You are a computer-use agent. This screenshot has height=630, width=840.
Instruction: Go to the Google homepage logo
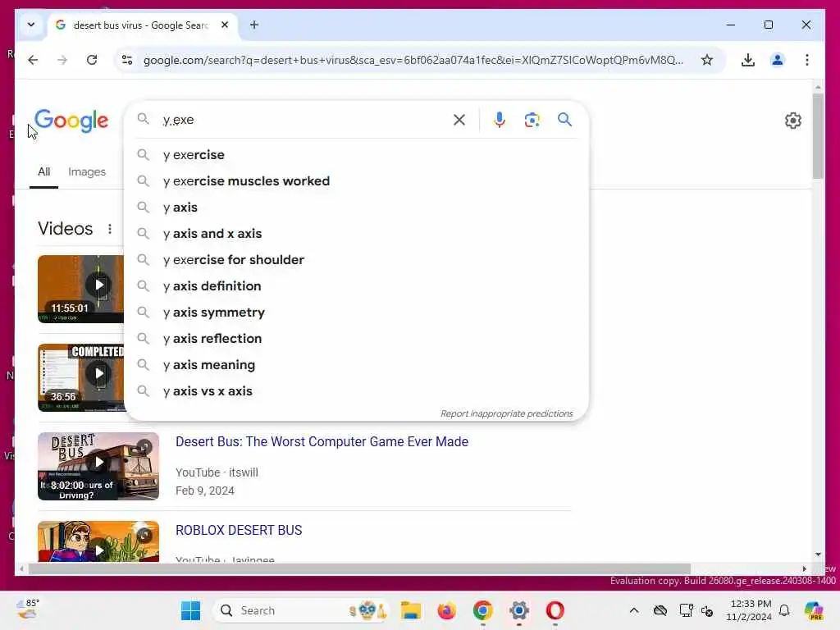[x=71, y=121]
